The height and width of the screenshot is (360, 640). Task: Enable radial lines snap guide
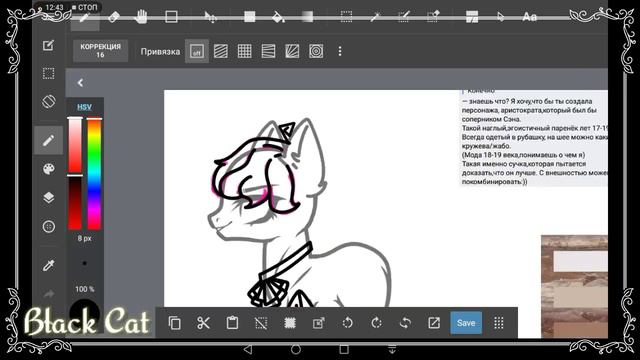[x=292, y=51]
